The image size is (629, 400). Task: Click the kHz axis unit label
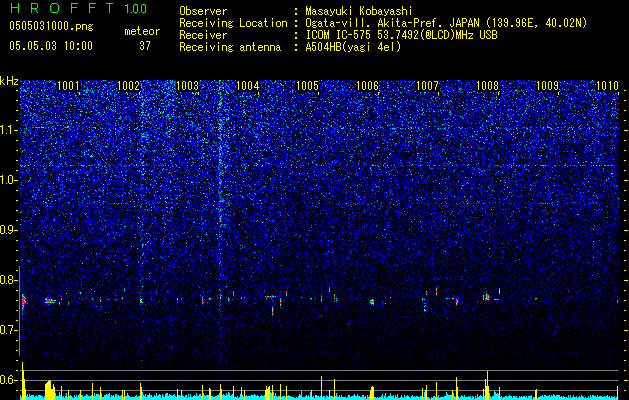[9, 81]
